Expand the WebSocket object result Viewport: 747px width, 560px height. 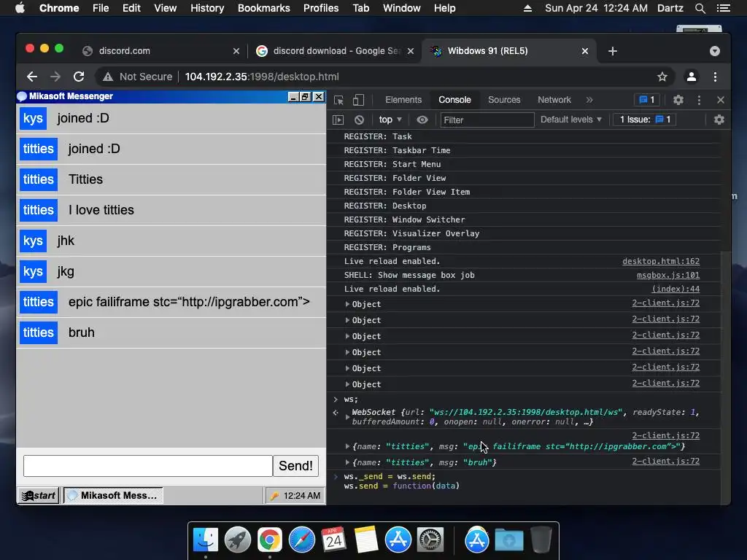coord(347,417)
